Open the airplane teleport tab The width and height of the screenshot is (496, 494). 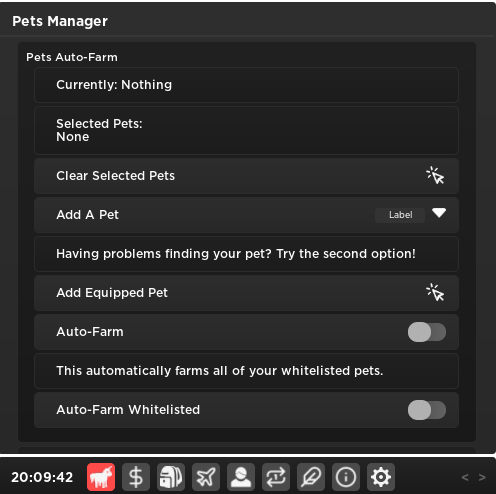(x=206, y=477)
